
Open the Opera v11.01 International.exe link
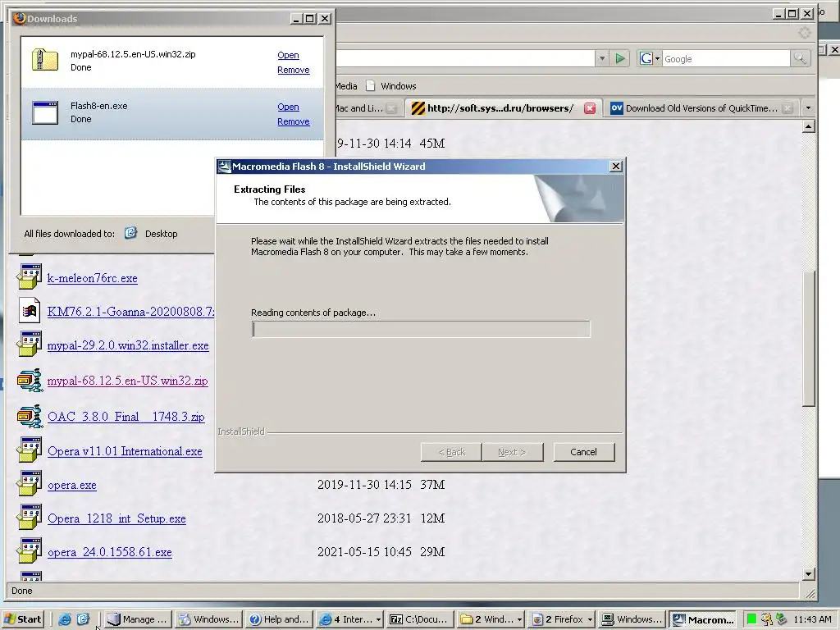click(x=125, y=451)
